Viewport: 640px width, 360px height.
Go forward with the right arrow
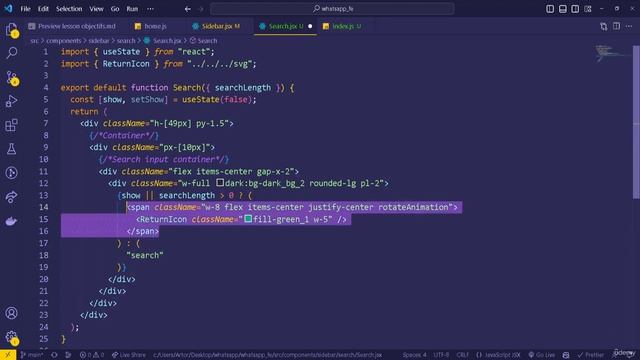(x=201, y=9)
